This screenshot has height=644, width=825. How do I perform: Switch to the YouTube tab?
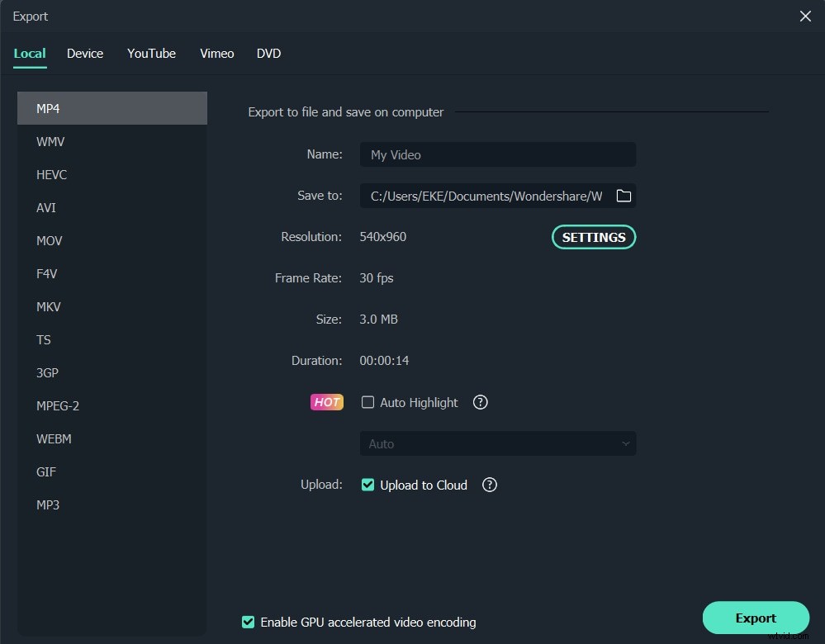(x=151, y=53)
